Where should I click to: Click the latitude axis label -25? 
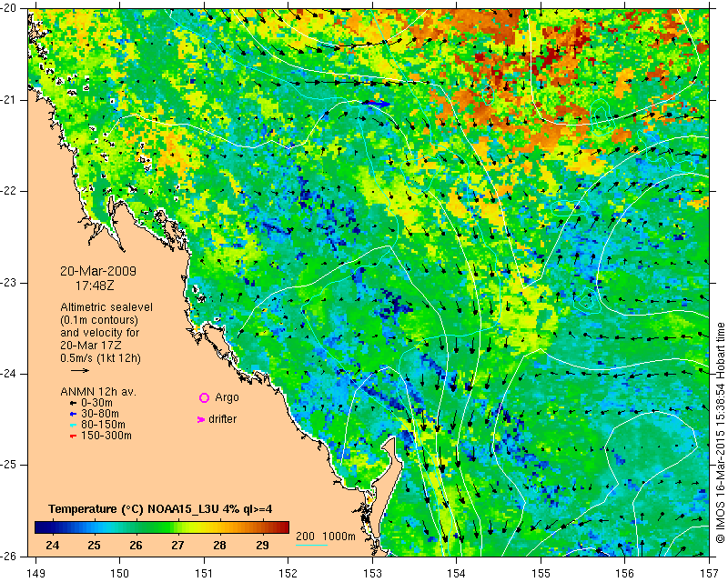10,465
